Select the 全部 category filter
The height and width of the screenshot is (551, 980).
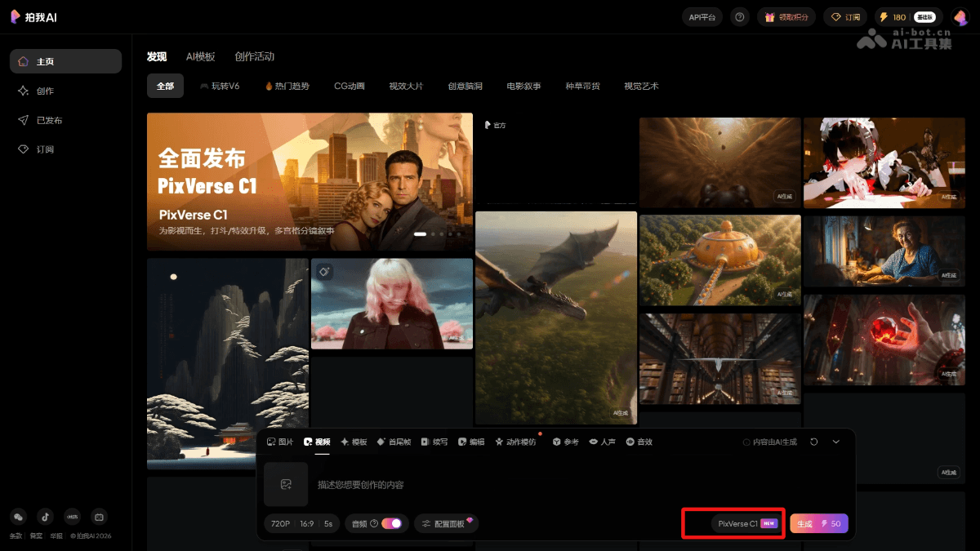(x=166, y=86)
